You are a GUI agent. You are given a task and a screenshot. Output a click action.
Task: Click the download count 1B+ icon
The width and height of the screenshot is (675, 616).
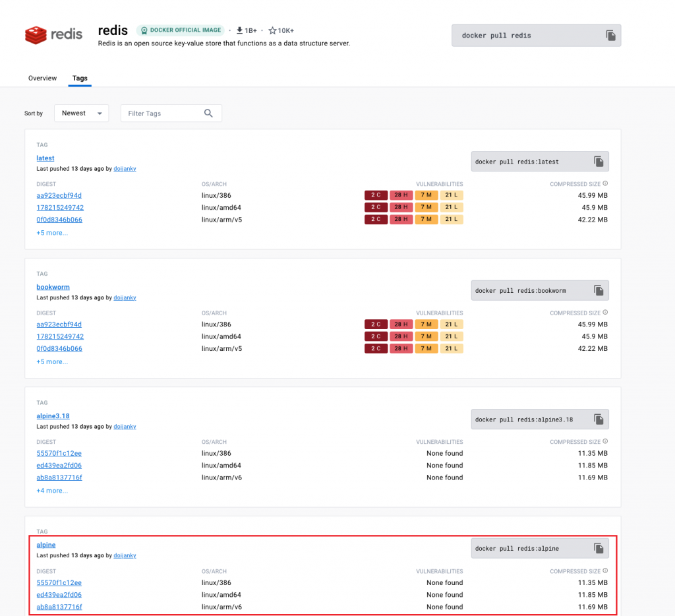239,30
